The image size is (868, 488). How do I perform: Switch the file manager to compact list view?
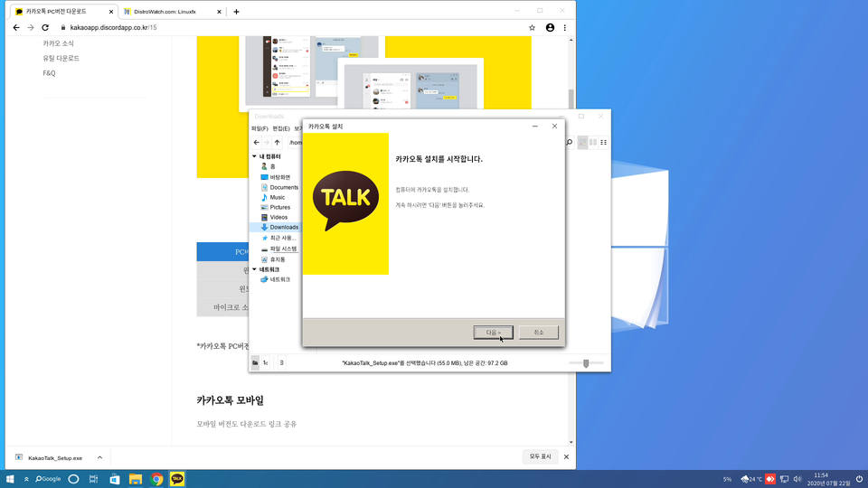(593, 142)
